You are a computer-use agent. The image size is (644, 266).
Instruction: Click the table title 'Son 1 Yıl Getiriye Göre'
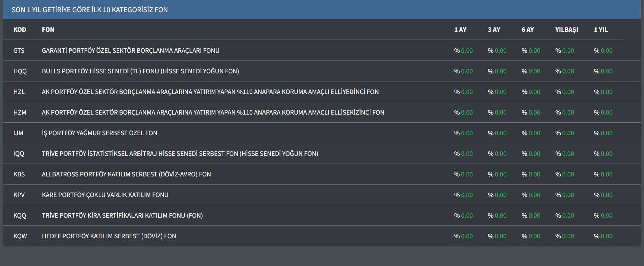point(90,10)
